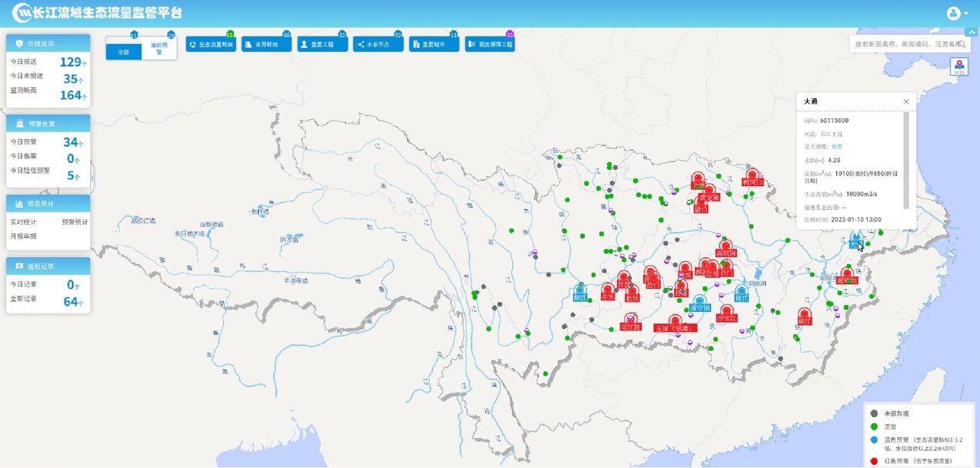Click the map layer switcher icon

click(x=959, y=66)
